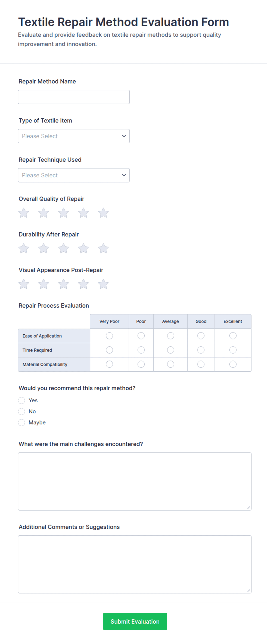Rate Visual Appearance Post-Repair five stars
267x644 pixels.
103,284
